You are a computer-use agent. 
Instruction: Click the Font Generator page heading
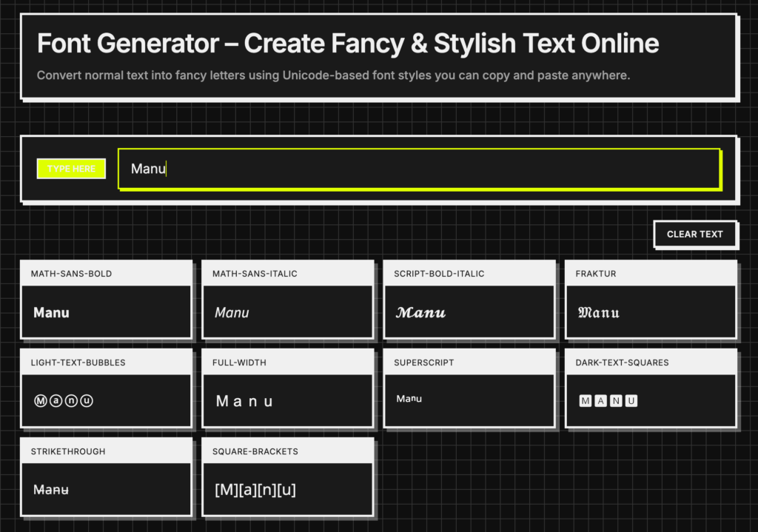coord(347,44)
